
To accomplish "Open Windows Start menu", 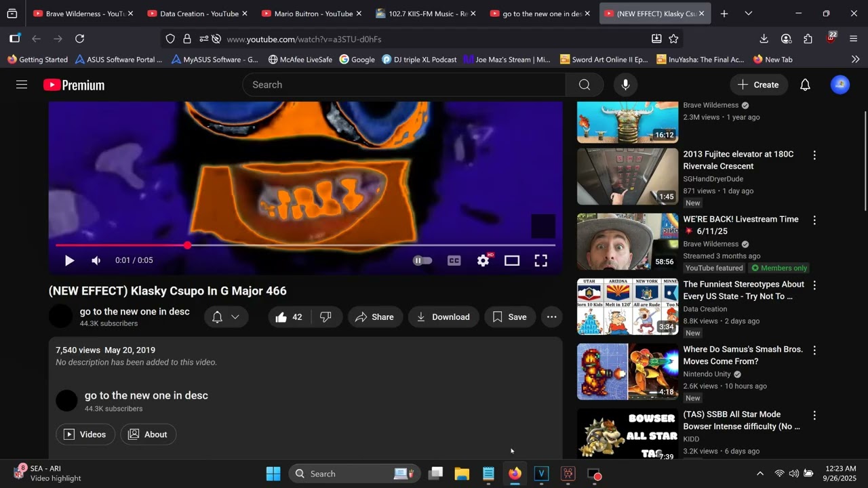I will [x=273, y=474].
